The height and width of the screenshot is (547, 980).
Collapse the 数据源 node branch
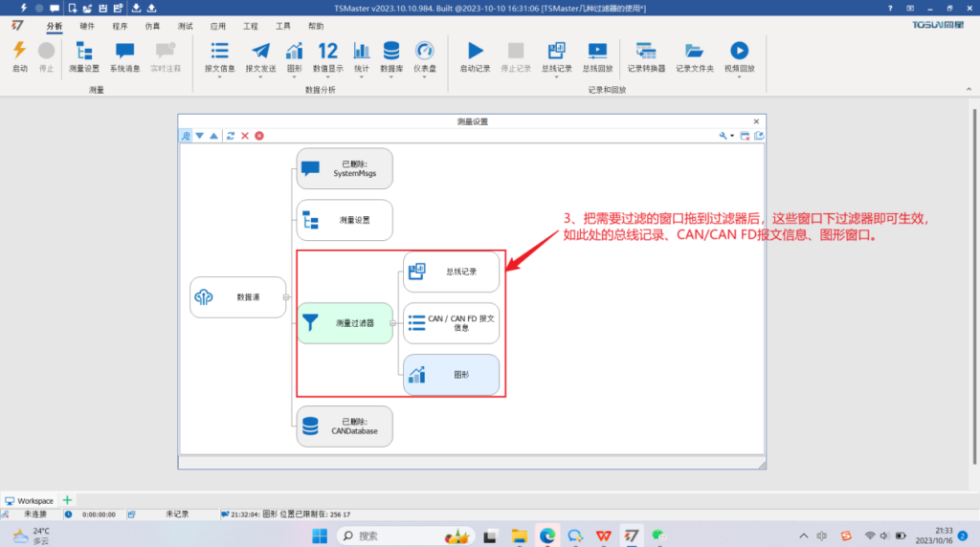285,297
